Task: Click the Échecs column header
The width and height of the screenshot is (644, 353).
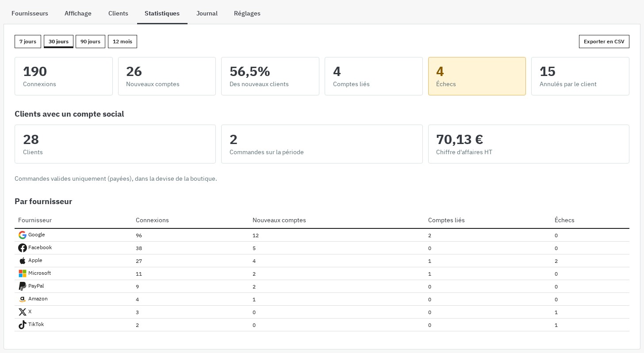Action: point(564,220)
